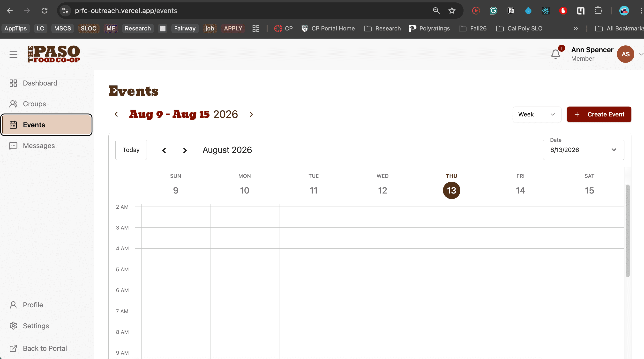Open Profile in sidebar
The width and height of the screenshot is (644, 359).
[47, 305]
